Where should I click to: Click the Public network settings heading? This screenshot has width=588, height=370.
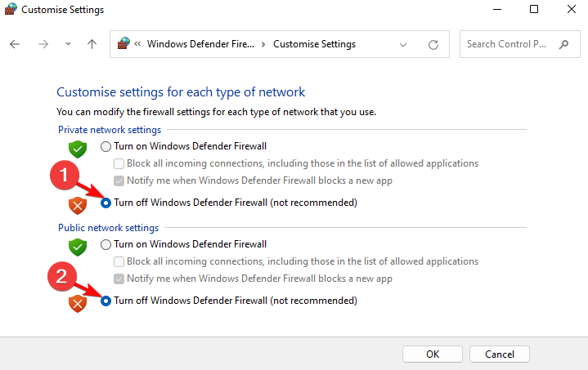(109, 228)
